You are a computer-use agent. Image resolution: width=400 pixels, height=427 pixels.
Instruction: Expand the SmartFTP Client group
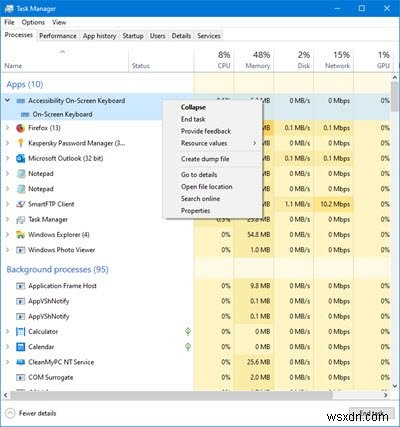pos(7,204)
